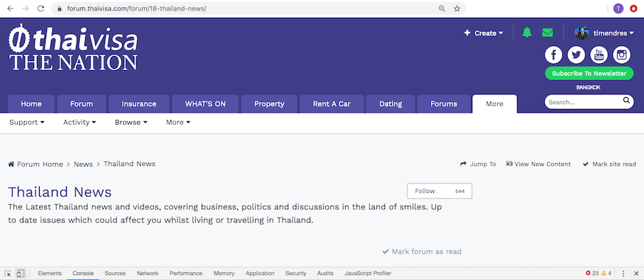Open the purple Chrome profile avatar
The image size is (644, 280).
618,9
